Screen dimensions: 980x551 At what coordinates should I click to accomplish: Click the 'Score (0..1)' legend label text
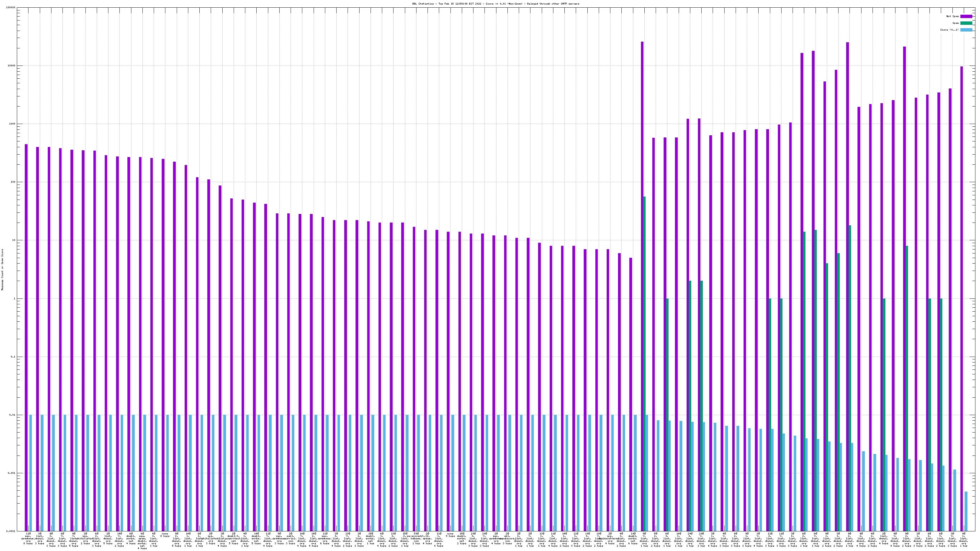[949, 30]
